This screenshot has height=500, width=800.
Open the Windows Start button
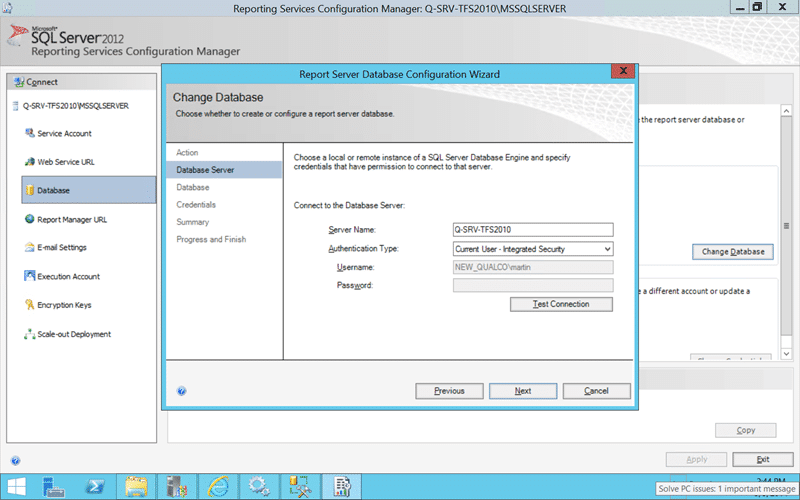tap(16, 486)
